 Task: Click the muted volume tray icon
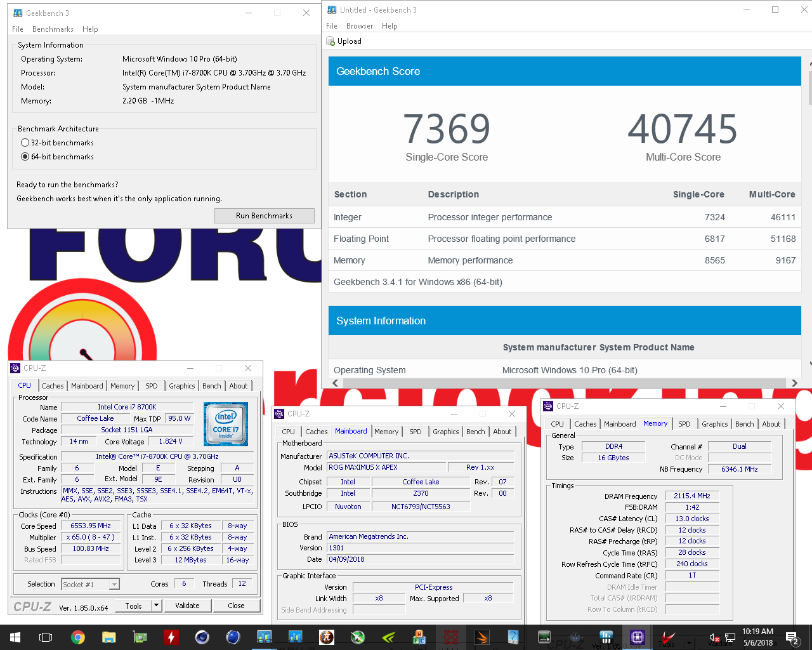point(714,637)
